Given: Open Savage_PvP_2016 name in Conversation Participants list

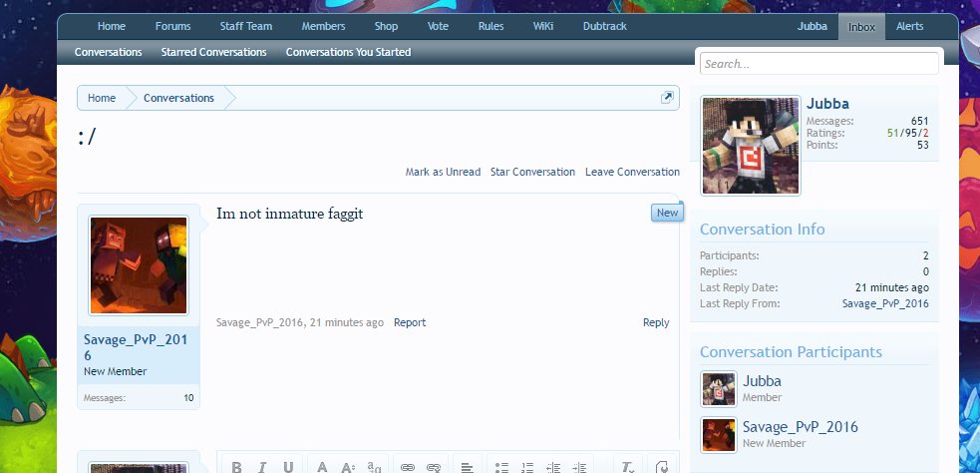Looking at the screenshot, I should click(800, 427).
